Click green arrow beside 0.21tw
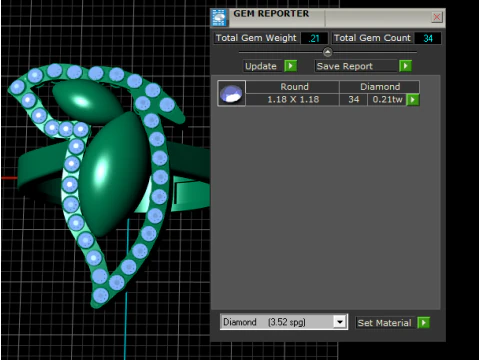The image size is (480, 360). pyautogui.click(x=413, y=99)
